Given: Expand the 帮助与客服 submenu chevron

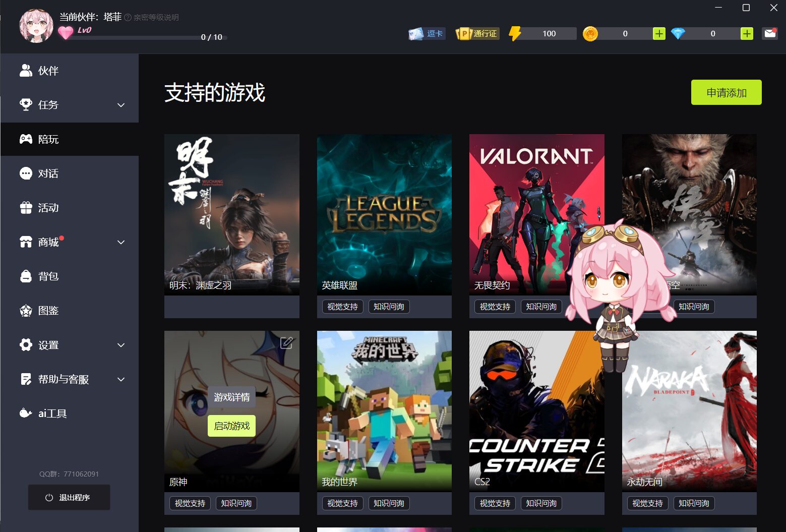Looking at the screenshot, I should pos(121,379).
